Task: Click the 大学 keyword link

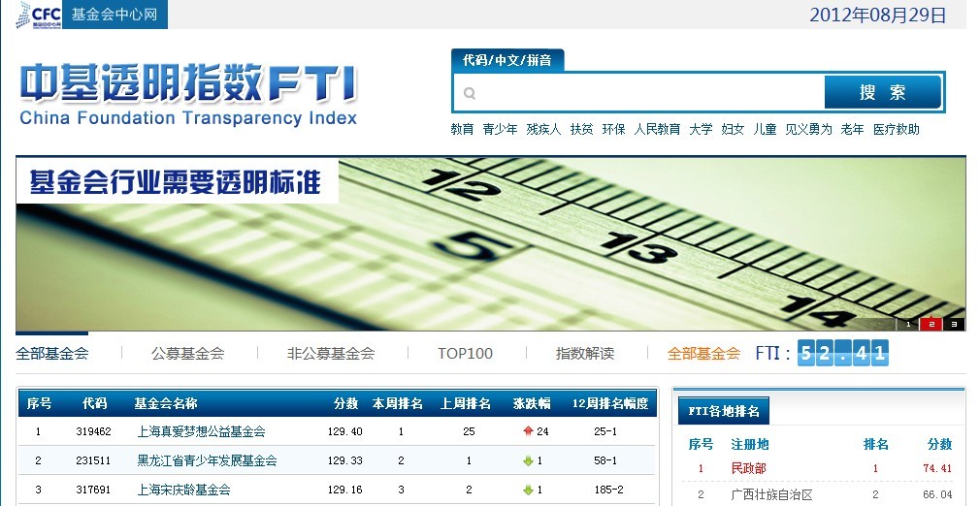Action: coord(701,129)
